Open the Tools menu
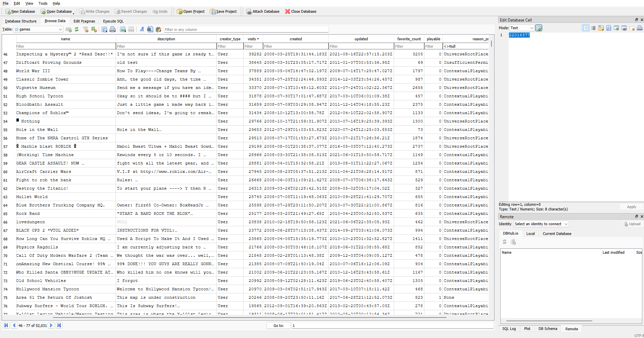 (x=43, y=3)
